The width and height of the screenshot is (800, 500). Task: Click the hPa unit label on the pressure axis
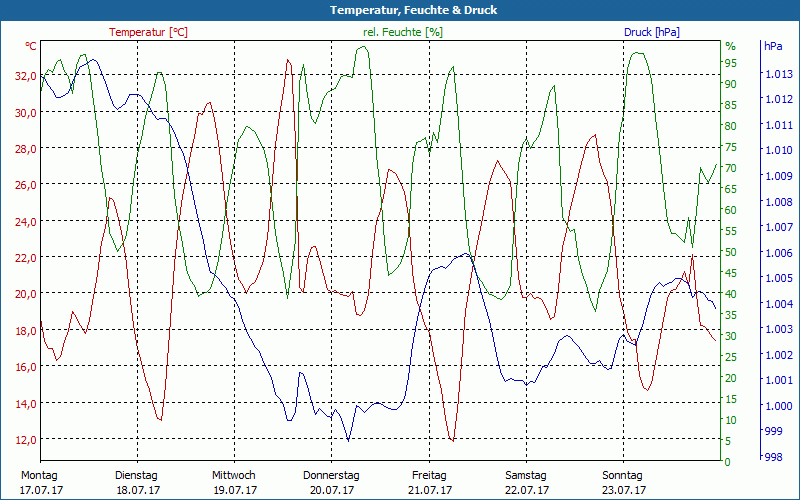773,47
